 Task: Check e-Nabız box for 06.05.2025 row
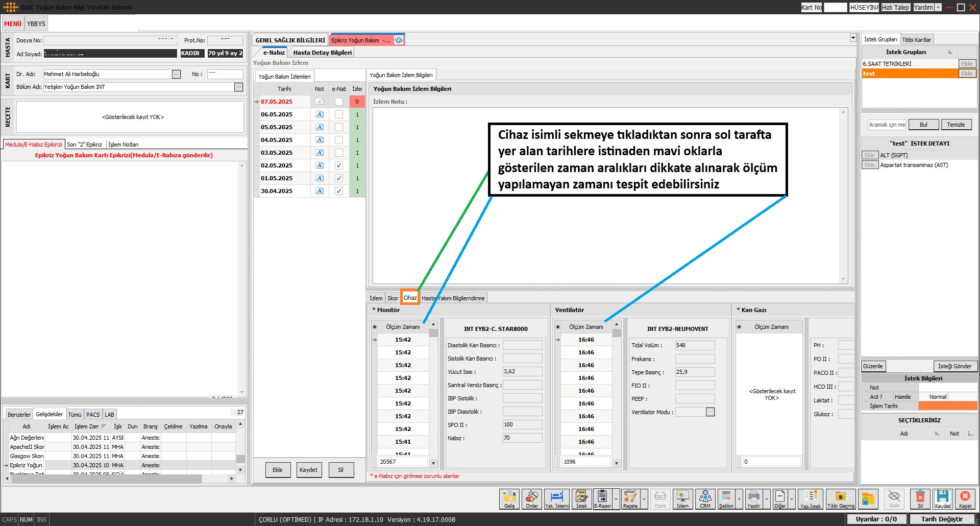[339, 114]
